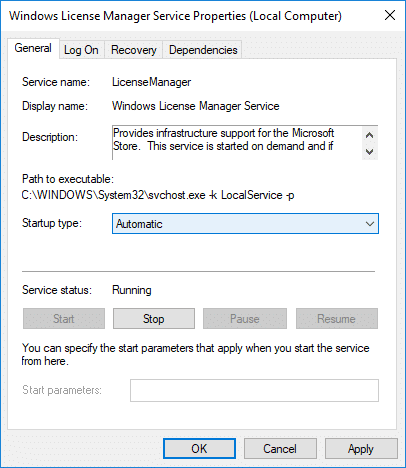Click the Windows License Manager Service display name

196,106
